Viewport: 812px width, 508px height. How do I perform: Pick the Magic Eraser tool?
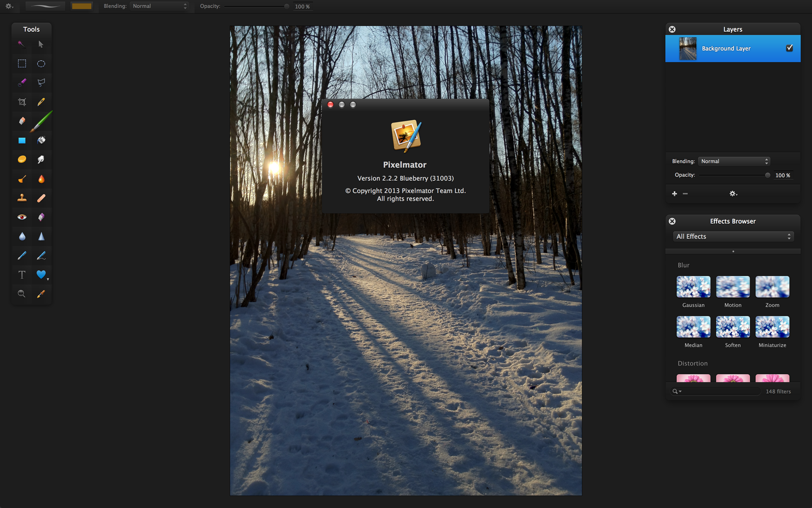(x=41, y=217)
